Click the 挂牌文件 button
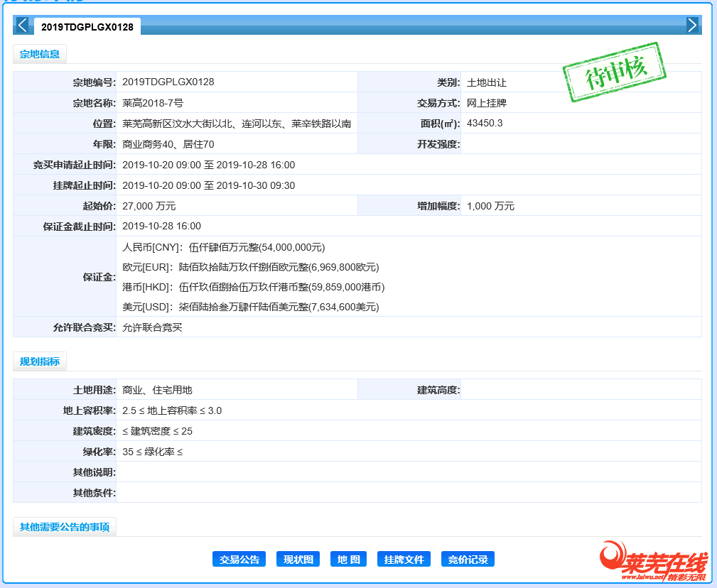Viewport: 717px width, 588px height. 404,559
